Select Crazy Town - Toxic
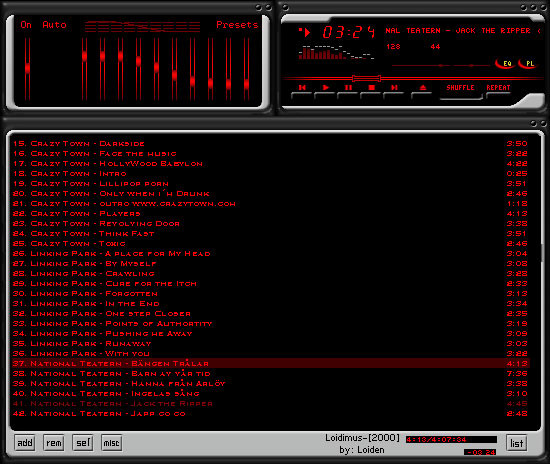 point(270,243)
